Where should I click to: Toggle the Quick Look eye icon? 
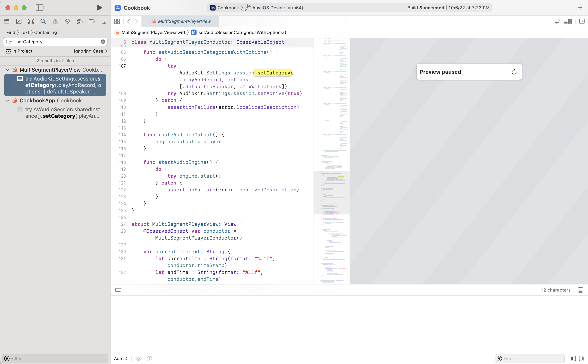click(x=138, y=359)
